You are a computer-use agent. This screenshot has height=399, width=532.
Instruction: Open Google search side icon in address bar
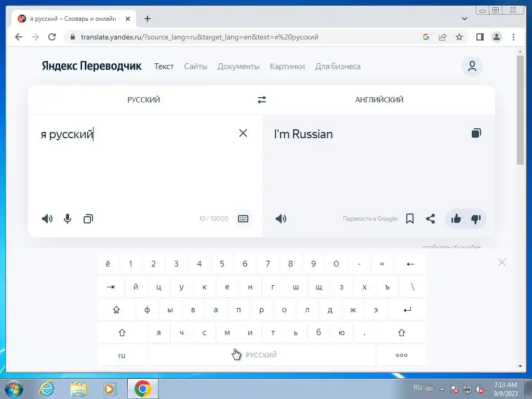[426, 37]
